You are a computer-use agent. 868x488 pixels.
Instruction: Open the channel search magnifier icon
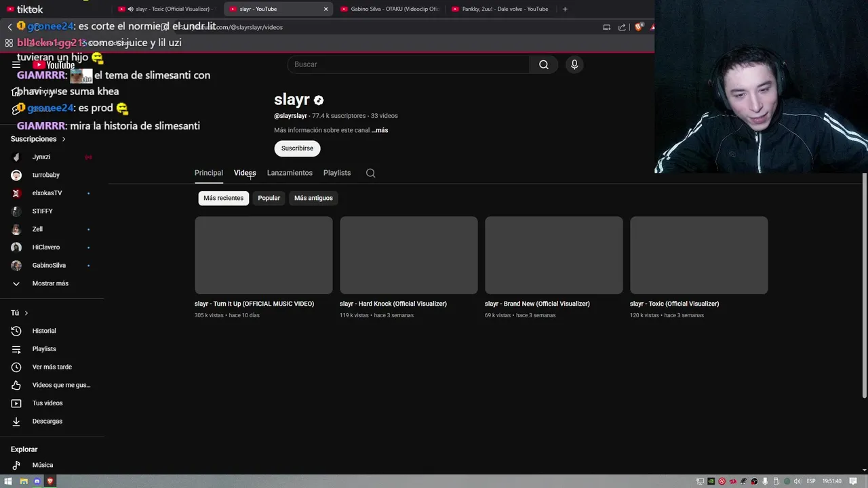370,173
